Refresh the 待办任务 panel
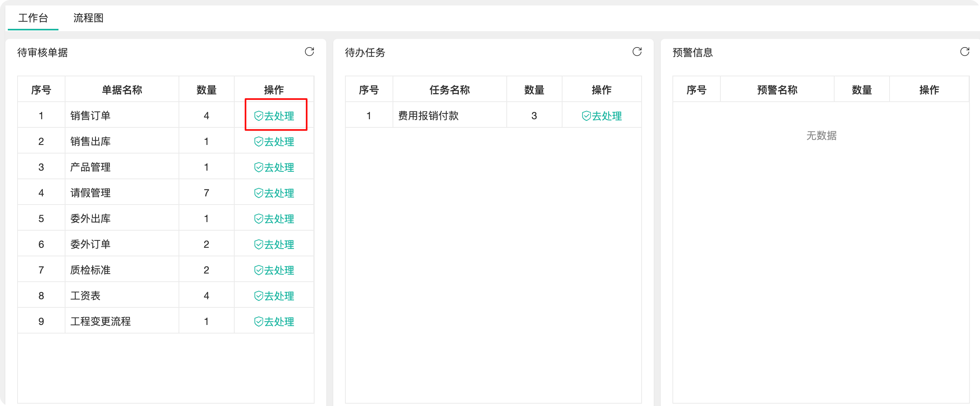980x406 pixels. [637, 52]
